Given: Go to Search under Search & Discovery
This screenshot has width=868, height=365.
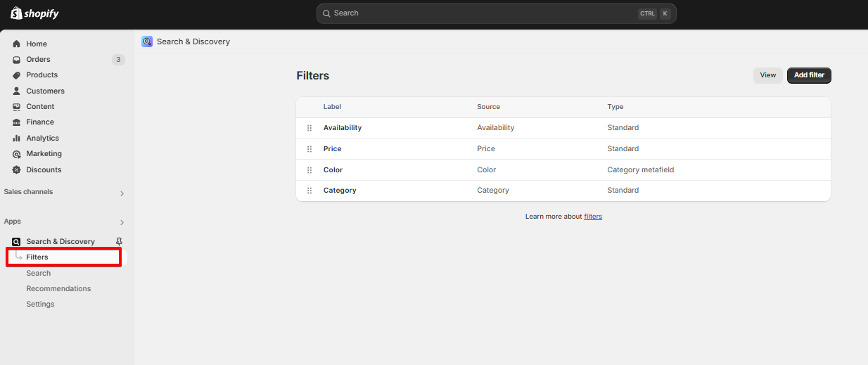Looking at the screenshot, I should click(39, 273).
